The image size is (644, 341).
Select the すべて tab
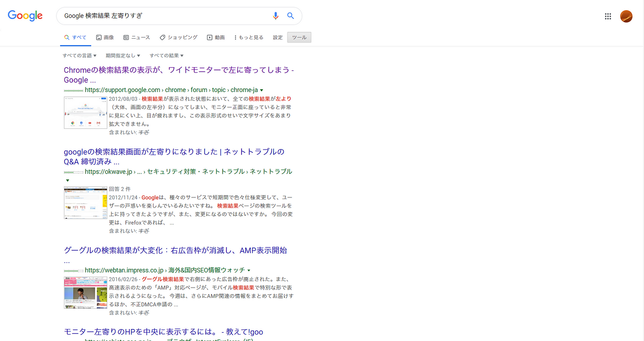pyautogui.click(x=75, y=37)
